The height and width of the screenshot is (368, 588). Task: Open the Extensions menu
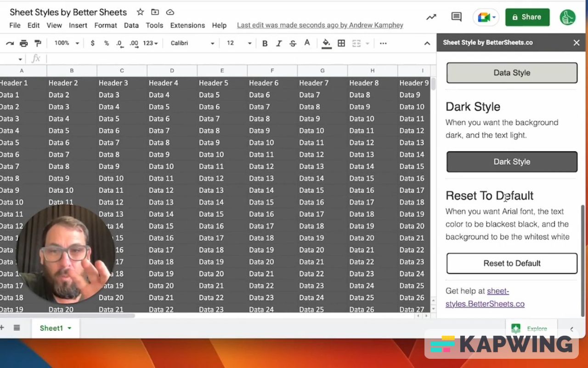point(187,25)
